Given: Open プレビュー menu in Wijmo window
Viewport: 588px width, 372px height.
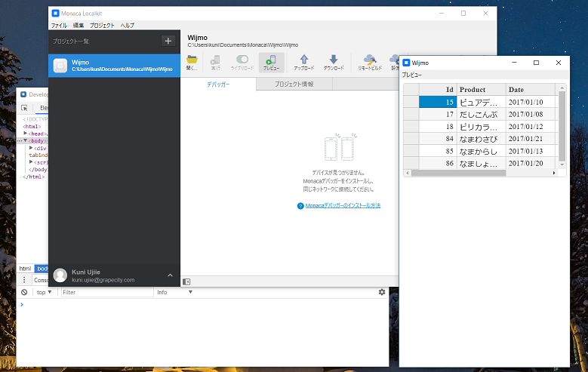Looking at the screenshot, I should click(x=411, y=75).
